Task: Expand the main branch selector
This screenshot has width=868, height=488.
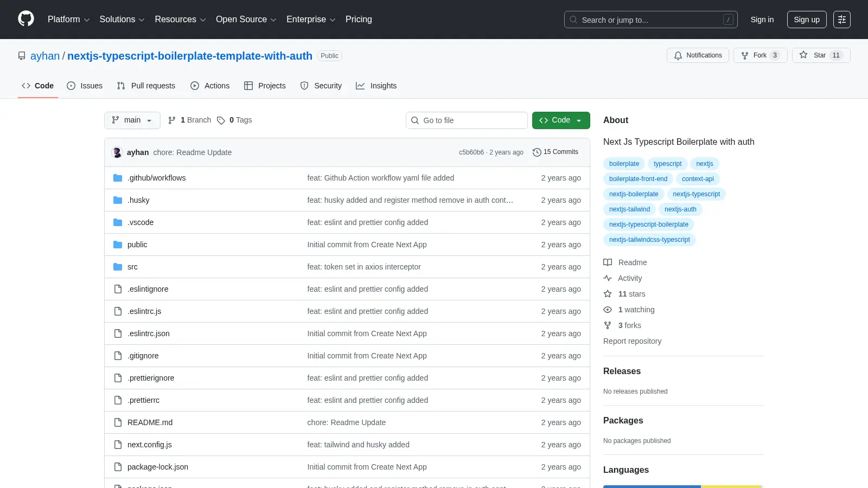Action: pos(132,120)
